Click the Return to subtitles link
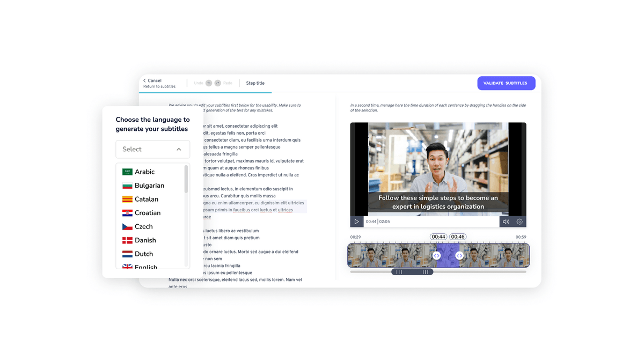The width and height of the screenshot is (644, 362). click(159, 87)
